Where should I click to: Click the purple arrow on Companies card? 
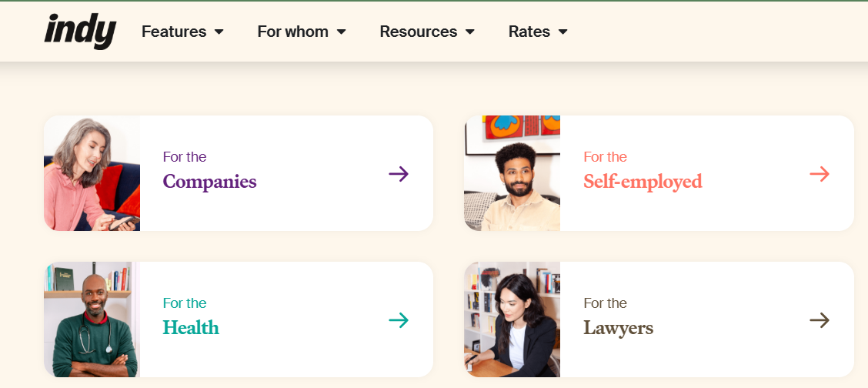click(399, 174)
